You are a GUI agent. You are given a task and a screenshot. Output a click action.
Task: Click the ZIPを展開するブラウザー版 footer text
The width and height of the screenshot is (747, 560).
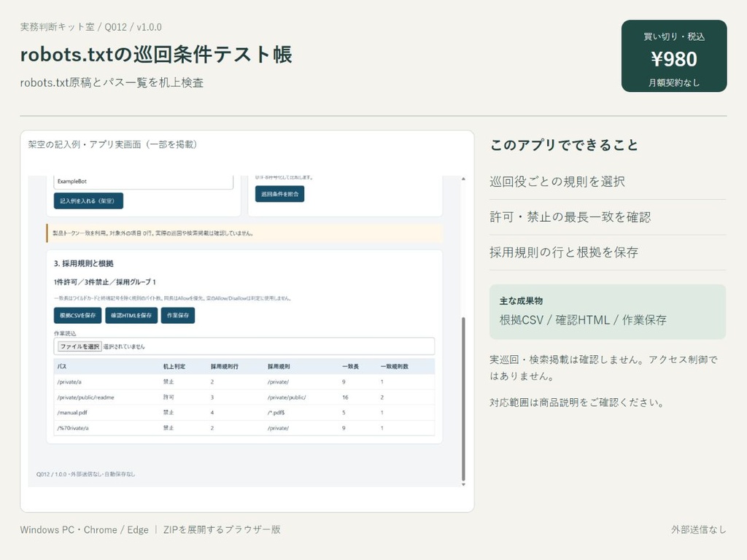pyautogui.click(x=222, y=529)
